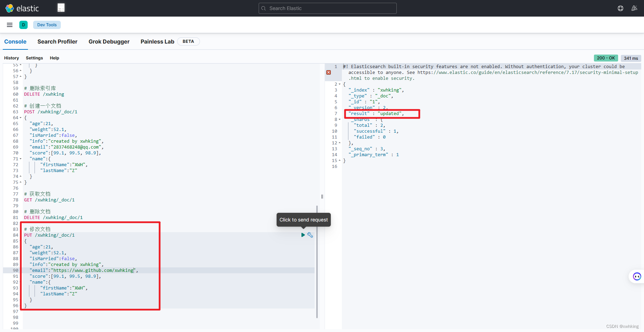Image resolution: width=644 pixels, height=332 pixels.
Task: Toggle fold arrow at editor line 75
Action: tap(20, 182)
